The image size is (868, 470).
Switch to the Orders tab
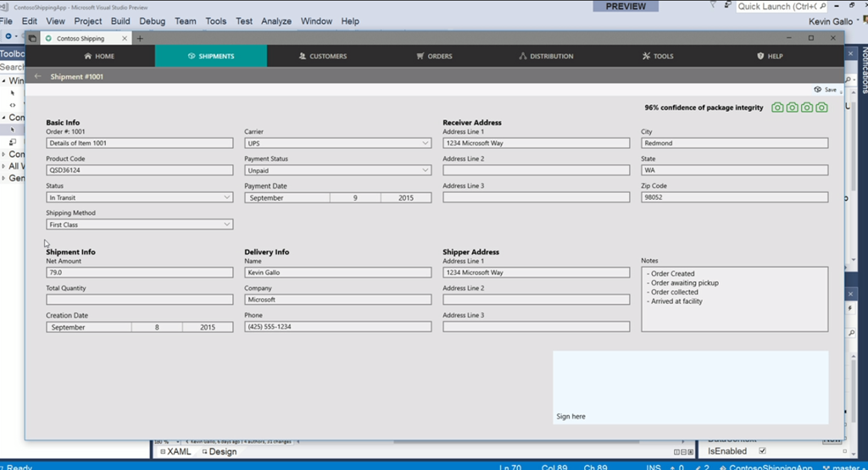[x=434, y=56]
